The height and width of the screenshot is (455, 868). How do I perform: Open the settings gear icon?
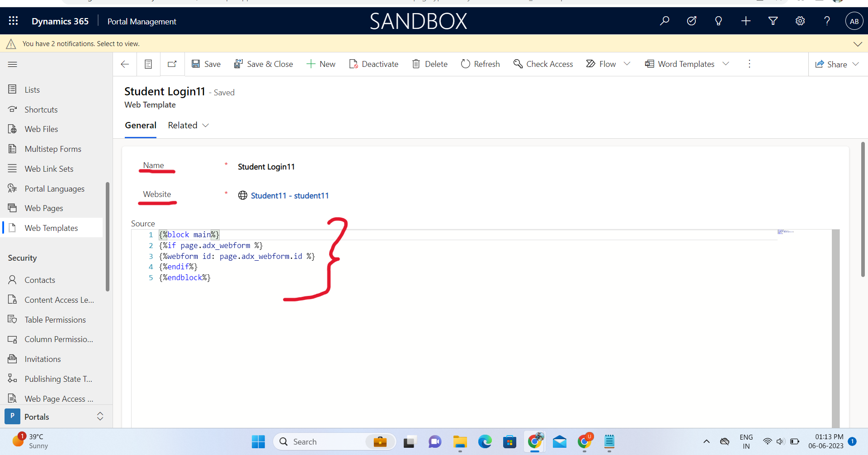click(x=800, y=21)
